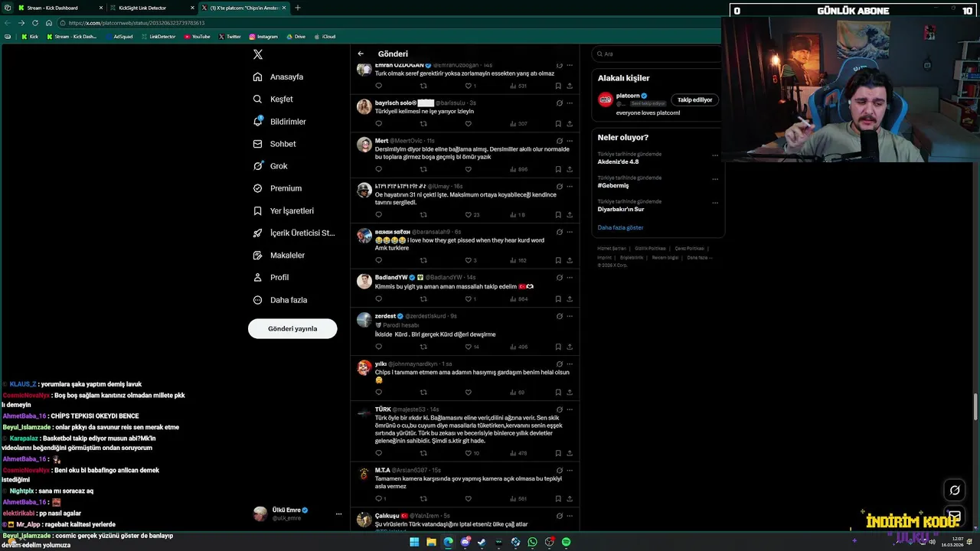Like the @iUmay reply with 23 likes

472,215
